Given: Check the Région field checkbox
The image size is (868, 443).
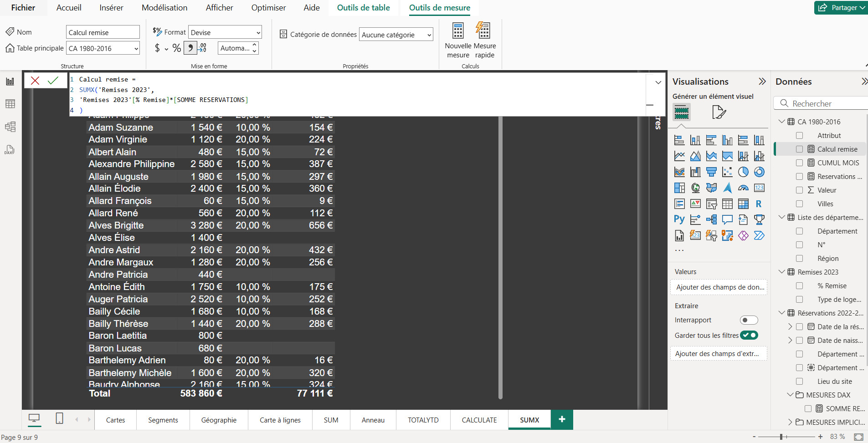Looking at the screenshot, I should click(x=799, y=258).
